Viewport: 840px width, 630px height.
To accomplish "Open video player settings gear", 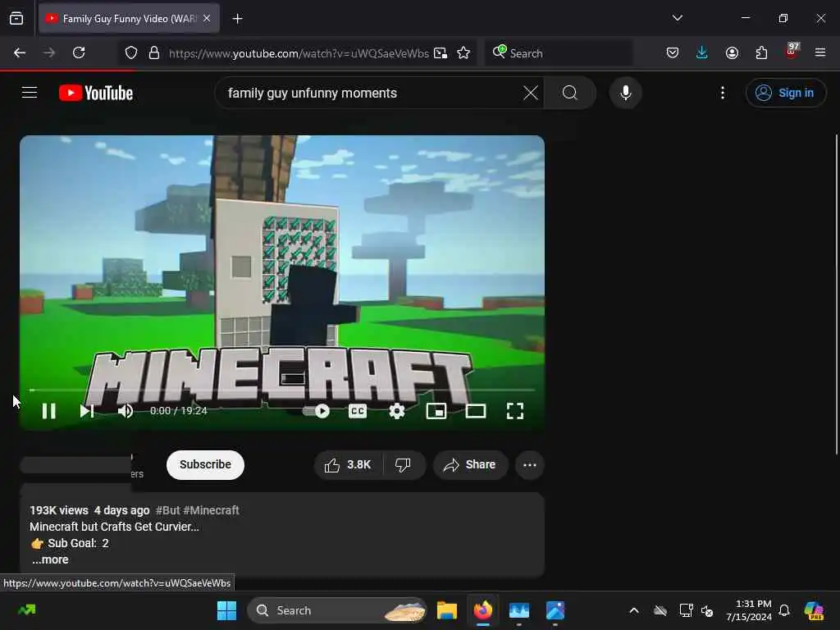I will coord(396,411).
